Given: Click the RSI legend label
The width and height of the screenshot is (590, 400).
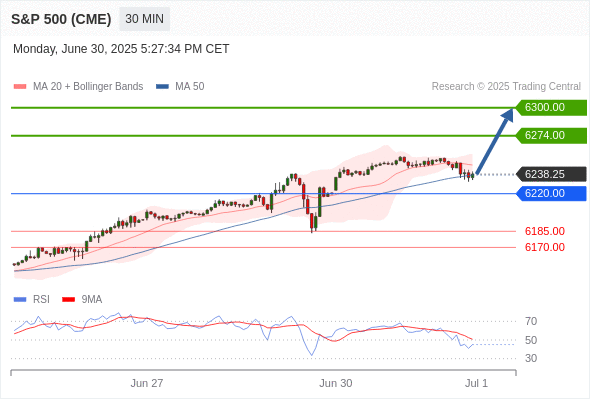Looking at the screenshot, I should (41, 300).
